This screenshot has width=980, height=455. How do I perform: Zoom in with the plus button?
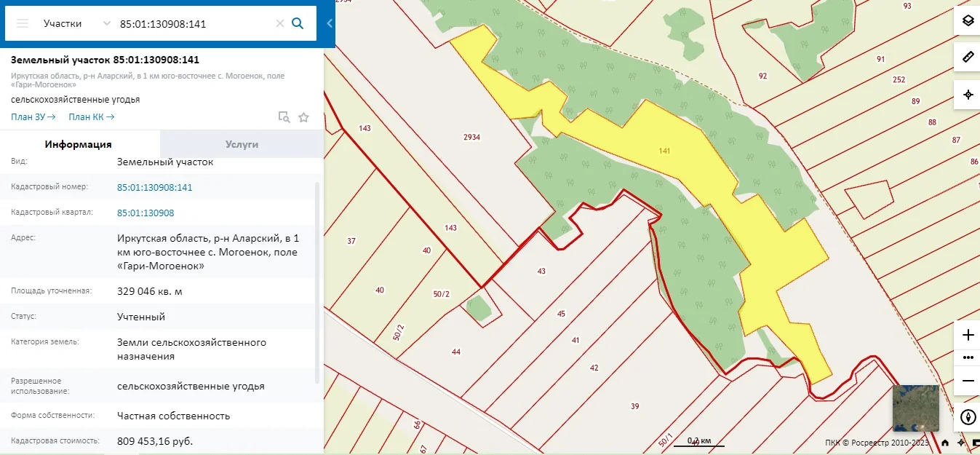pos(968,335)
